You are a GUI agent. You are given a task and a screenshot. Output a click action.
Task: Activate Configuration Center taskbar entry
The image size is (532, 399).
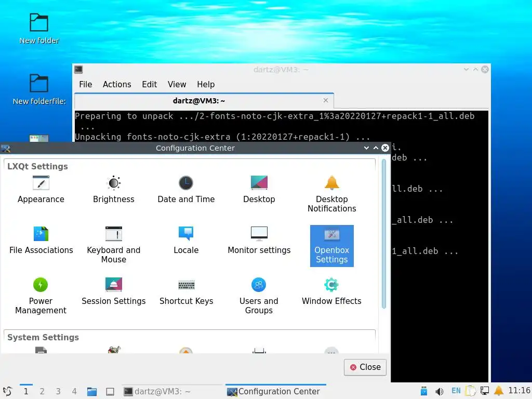[x=276, y=391]
